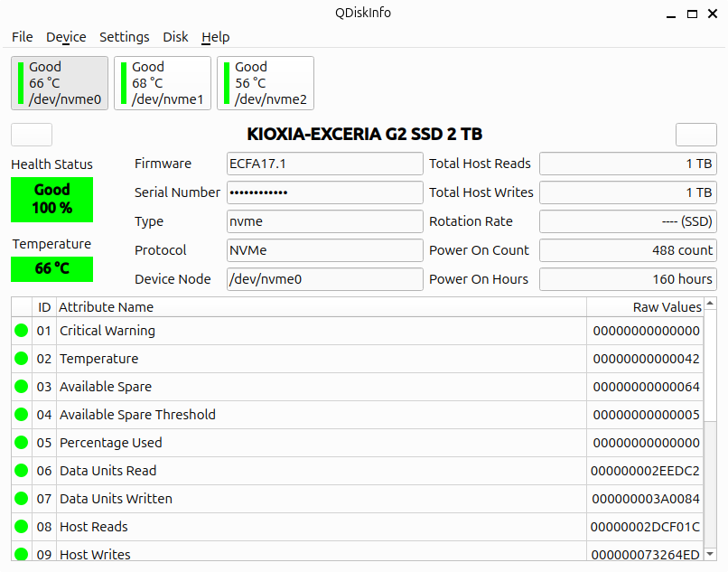
Task: Select the Temperature attribute name in table
Action: [98, 359]
